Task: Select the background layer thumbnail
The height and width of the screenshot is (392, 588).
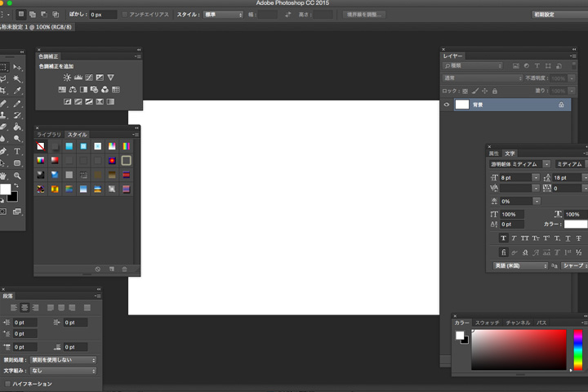Action: point(461,105)
